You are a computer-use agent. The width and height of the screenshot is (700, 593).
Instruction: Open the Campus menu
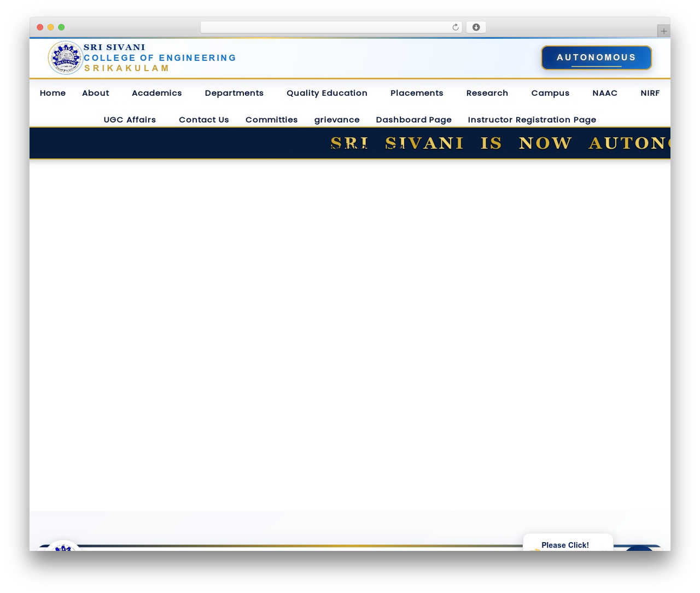pos(550,93)
